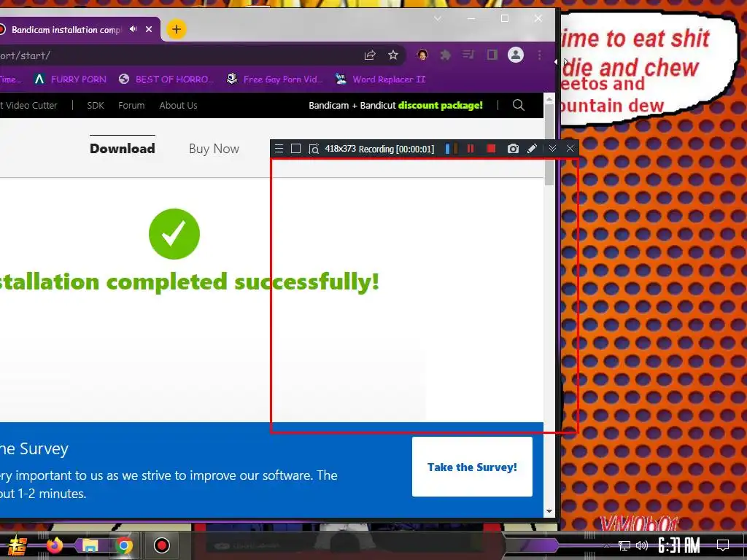
Task: Stop the Bandicam recording with red square
Action: [491, 149]
